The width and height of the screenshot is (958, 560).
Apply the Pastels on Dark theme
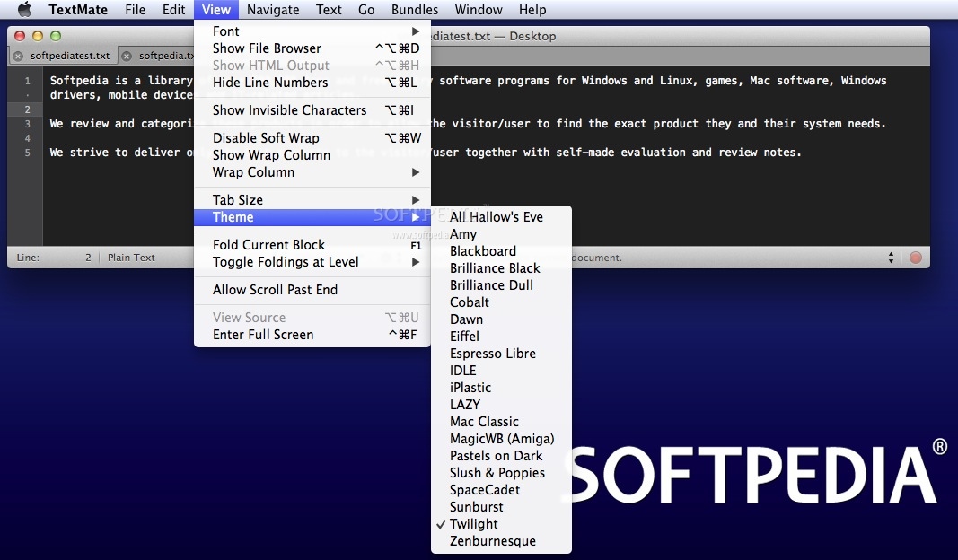(501, 456)
